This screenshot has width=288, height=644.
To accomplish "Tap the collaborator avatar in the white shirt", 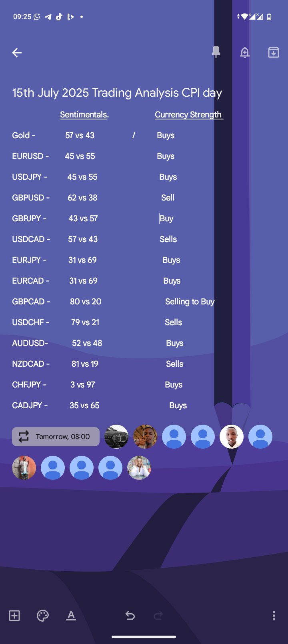I will click(x=232, y=437).
